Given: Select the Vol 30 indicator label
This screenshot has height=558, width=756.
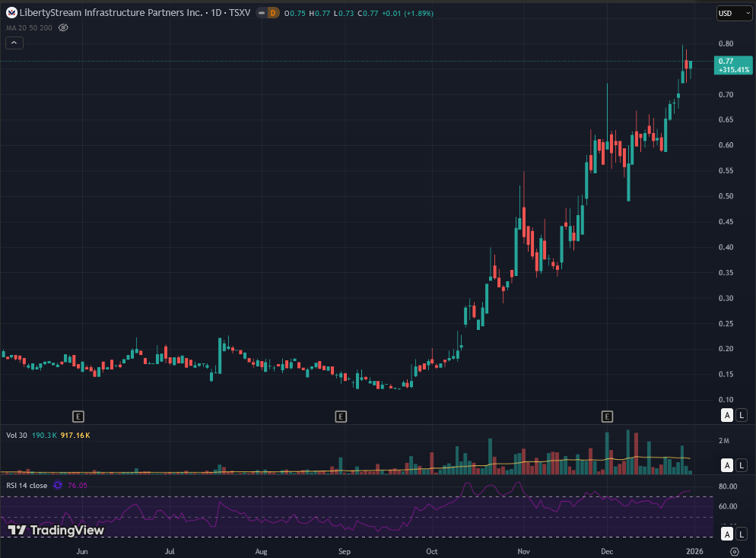Looking at the screenshot, I should tap(17, 435).
